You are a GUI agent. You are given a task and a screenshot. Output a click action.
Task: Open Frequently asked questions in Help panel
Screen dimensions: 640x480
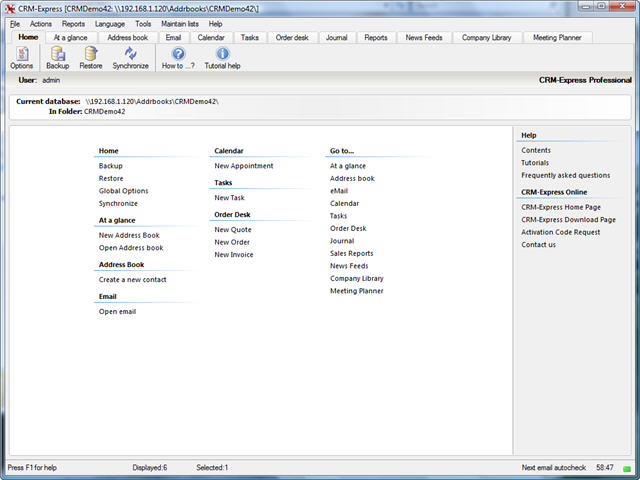click(565, 175)
